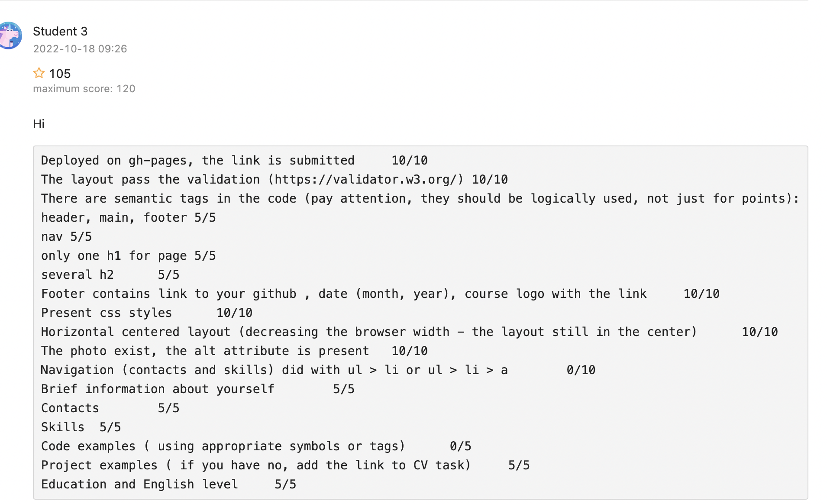Select the nav 5/5 score line
The image size is (827, 504).
66,236
